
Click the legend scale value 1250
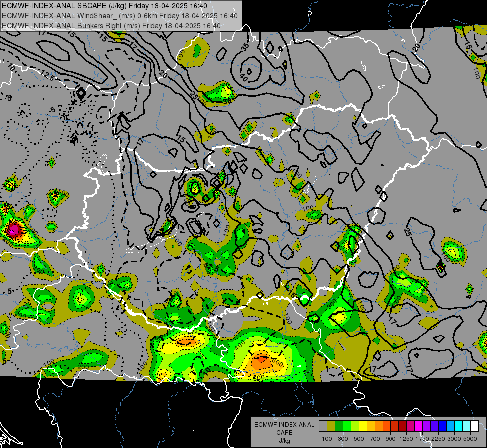click(406, 439)
